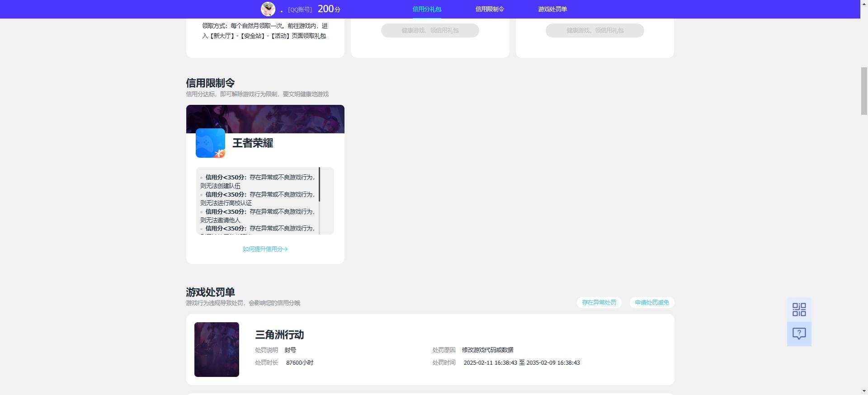Screen dimensions: 868x395
Task: Click the middle card's 健康游戏,领信用礼包 button
Action: tap(430, 30)
